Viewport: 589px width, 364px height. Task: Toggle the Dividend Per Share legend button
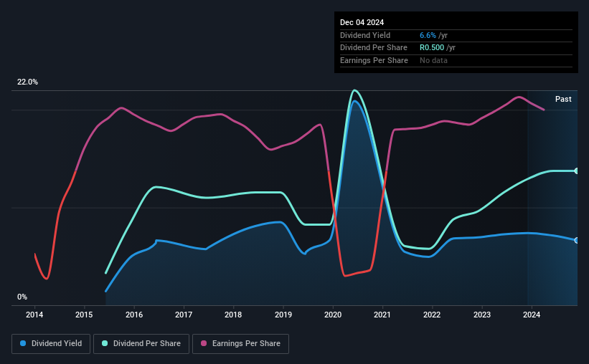[141, 344]
